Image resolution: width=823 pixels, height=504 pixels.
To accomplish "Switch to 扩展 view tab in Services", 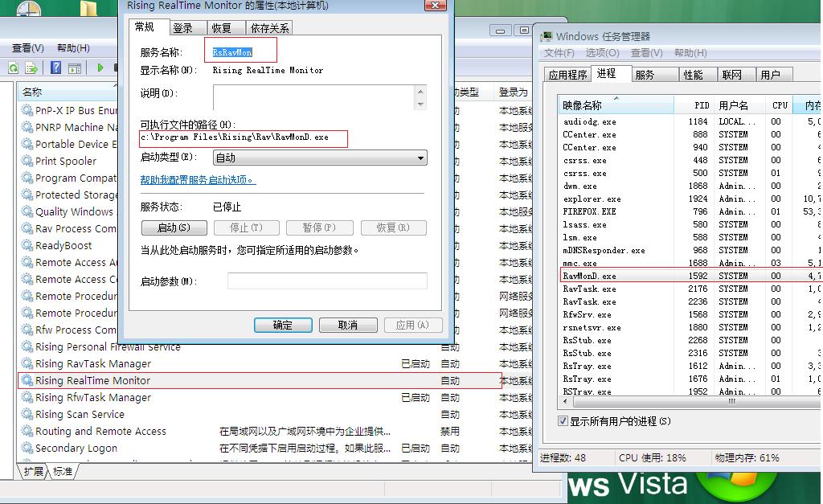I will coord(33,471).
